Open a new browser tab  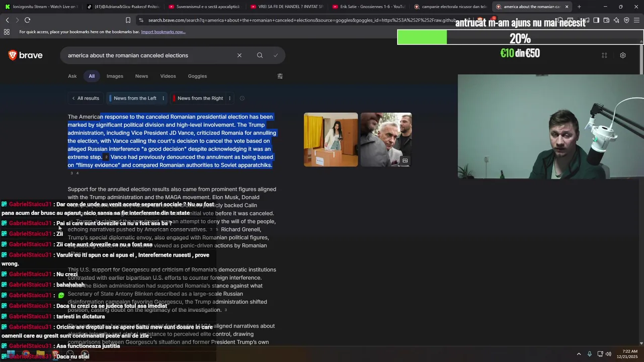[579, 7]
